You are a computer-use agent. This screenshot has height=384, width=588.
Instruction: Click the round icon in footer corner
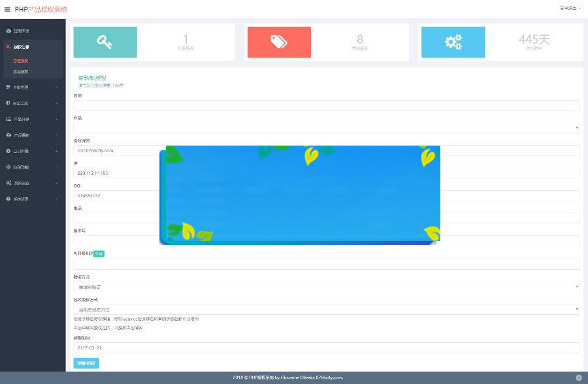click(578, 377)
